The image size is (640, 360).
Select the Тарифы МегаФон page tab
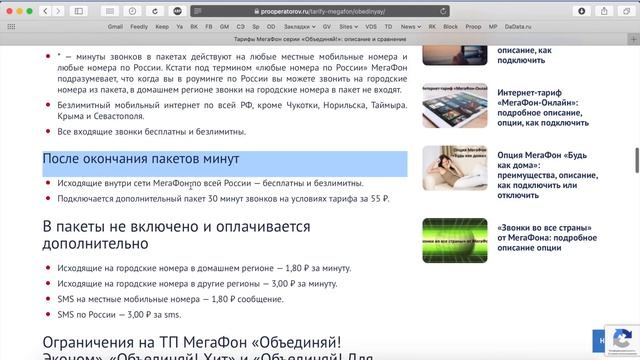320,39
